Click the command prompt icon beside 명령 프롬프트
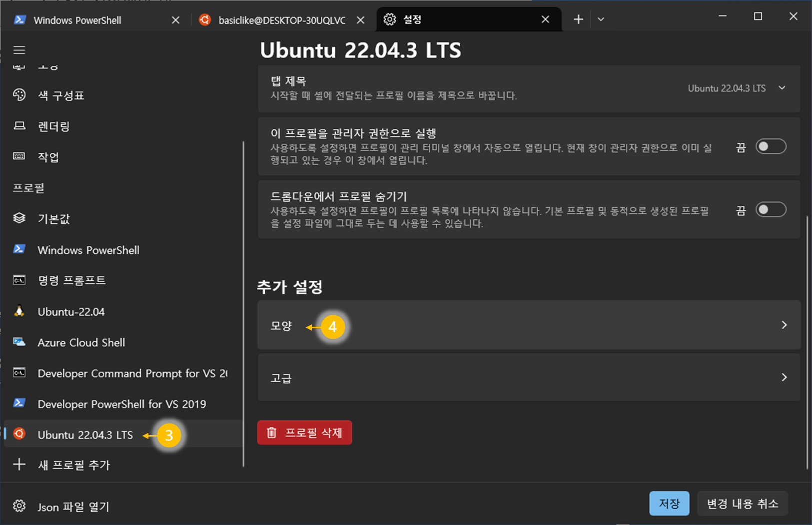The image size is (812, 525). 19,280
